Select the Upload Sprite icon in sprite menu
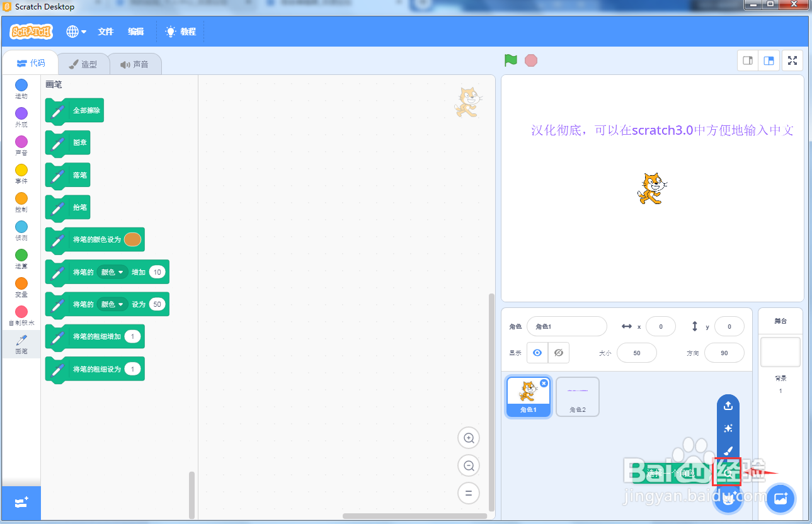812x524 pixels. pos(728,406)
